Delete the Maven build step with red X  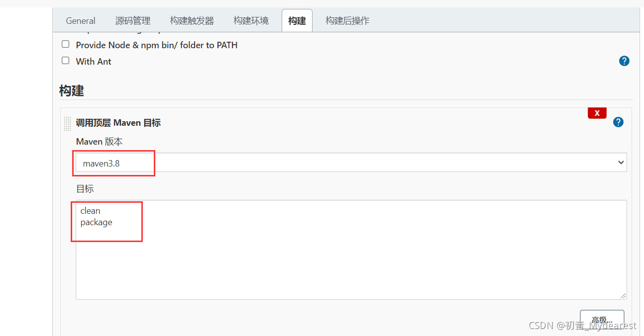(597, 113)
